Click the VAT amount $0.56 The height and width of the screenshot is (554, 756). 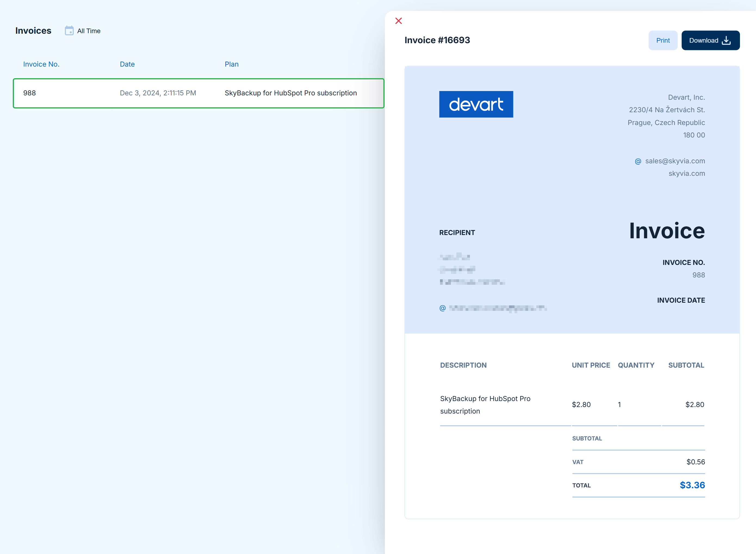[696, 462]
